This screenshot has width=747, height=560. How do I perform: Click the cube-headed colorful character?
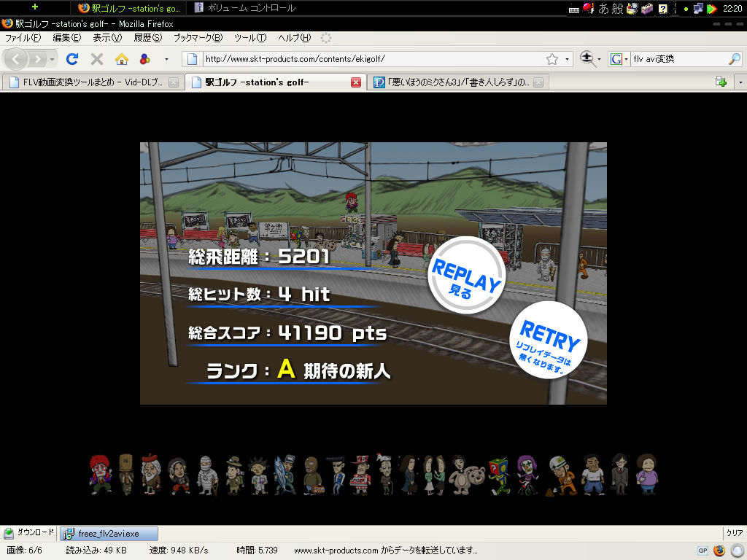(499, 476)
